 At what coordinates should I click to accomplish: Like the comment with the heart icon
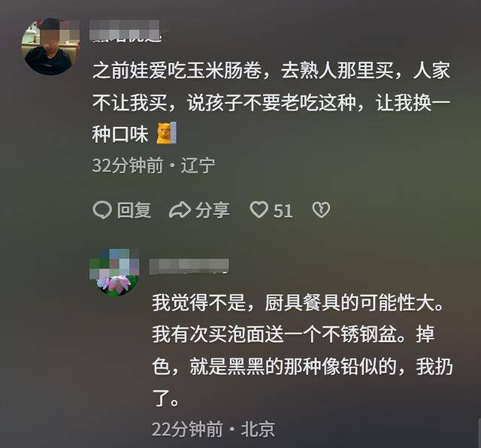pos(259,210)
